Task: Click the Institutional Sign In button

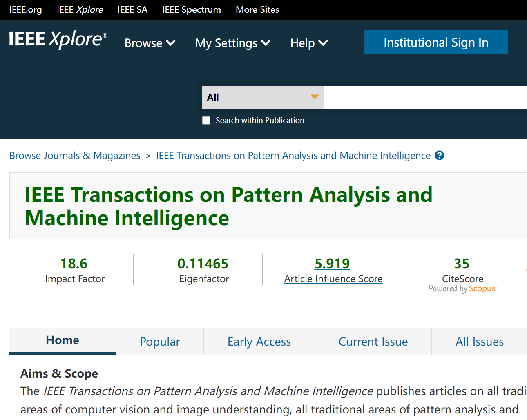Action: point(436,42)
